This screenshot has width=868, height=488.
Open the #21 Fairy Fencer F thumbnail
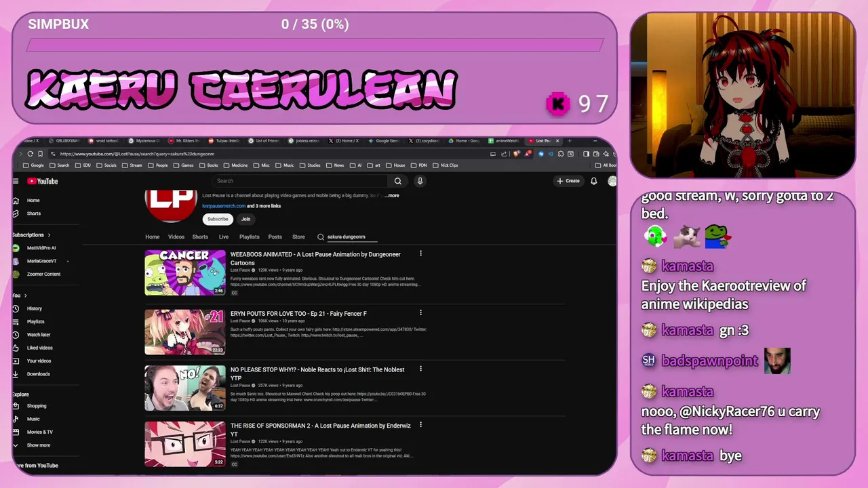click(185, 332)
